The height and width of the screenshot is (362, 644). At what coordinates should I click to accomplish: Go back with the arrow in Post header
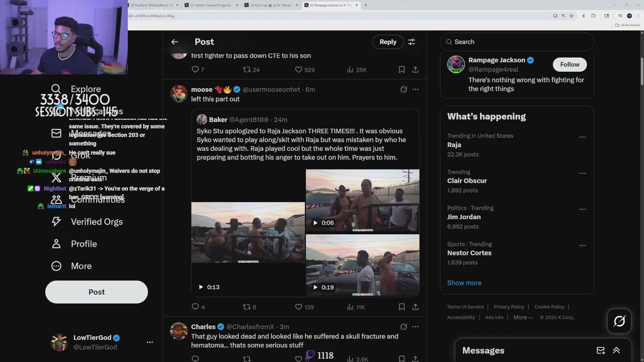point(175,42)
